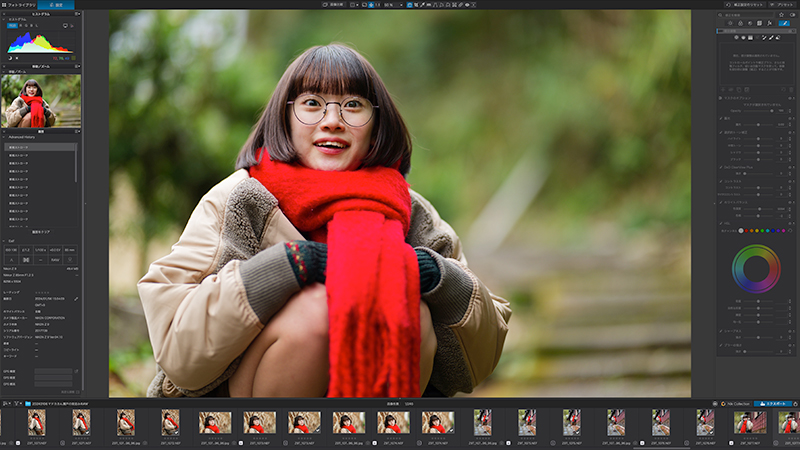
Task: Toggle the White Balance section checkmark
Action: (x=720, y=202)
